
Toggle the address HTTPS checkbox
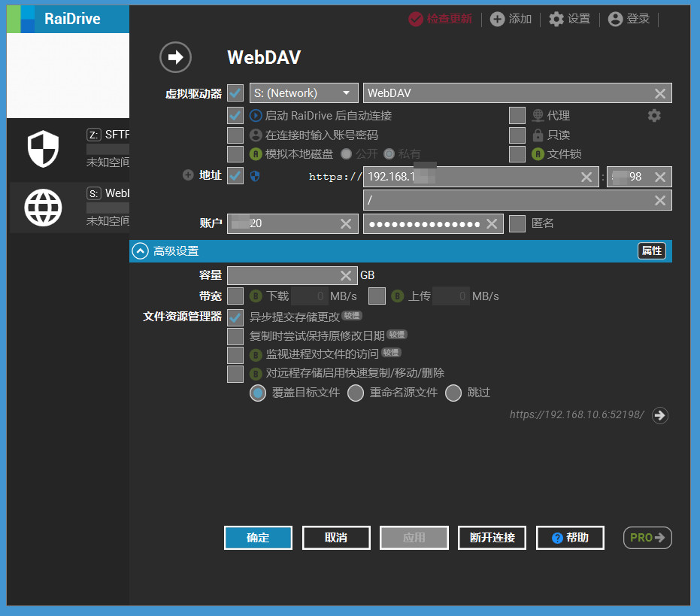click(x=235, y=175)
